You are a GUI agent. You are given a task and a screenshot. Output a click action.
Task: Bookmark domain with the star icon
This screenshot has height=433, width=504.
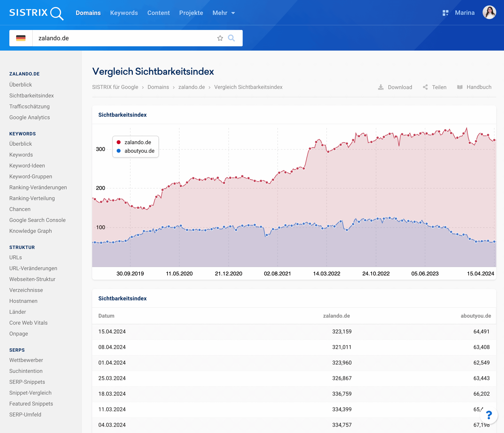tap(220, 38)
